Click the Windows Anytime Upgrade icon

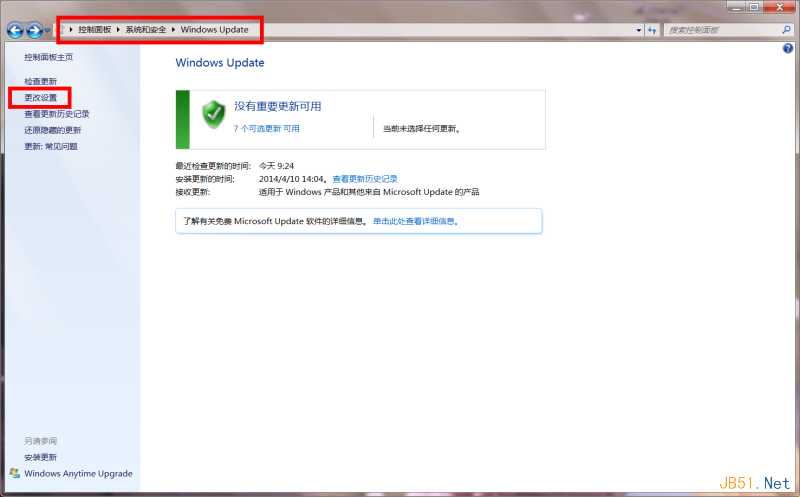tap(15, 473)
